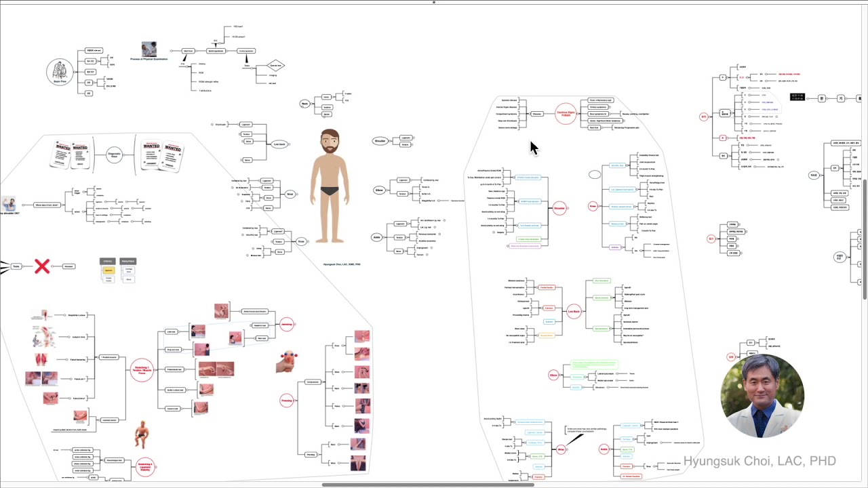The image size is (868, 488).
Task: Open the Process of Physical Examination image
Action: (x=149, y=49)
